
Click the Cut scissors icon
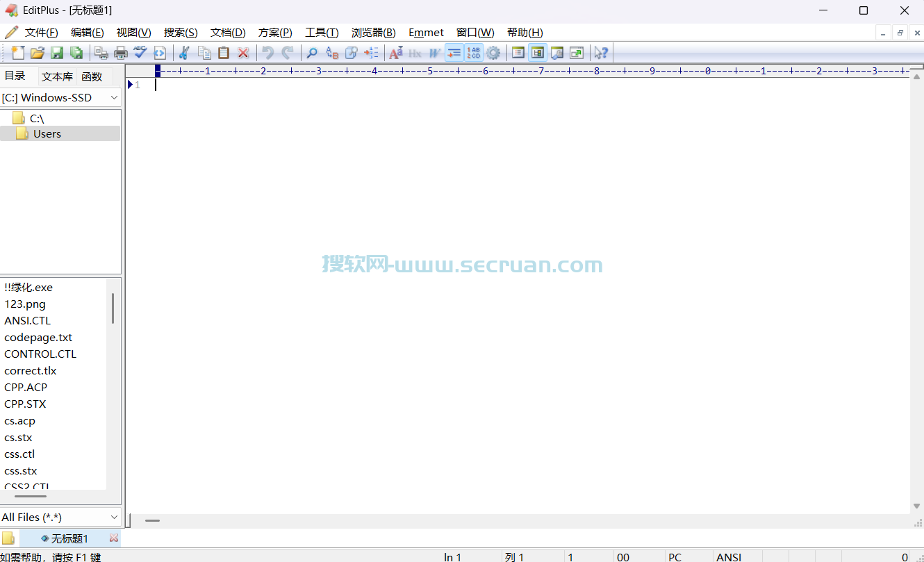[x=184, y=53]
